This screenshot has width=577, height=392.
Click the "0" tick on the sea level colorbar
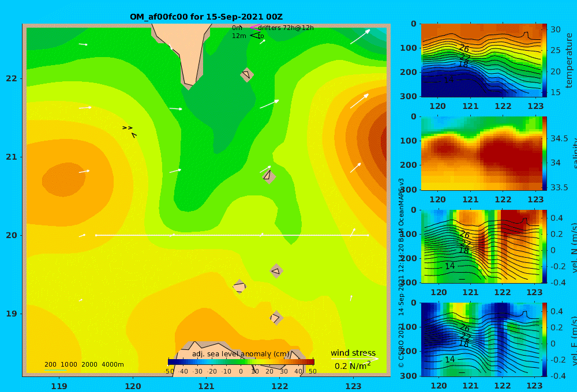pyautogui.click(x=241, y=371)
